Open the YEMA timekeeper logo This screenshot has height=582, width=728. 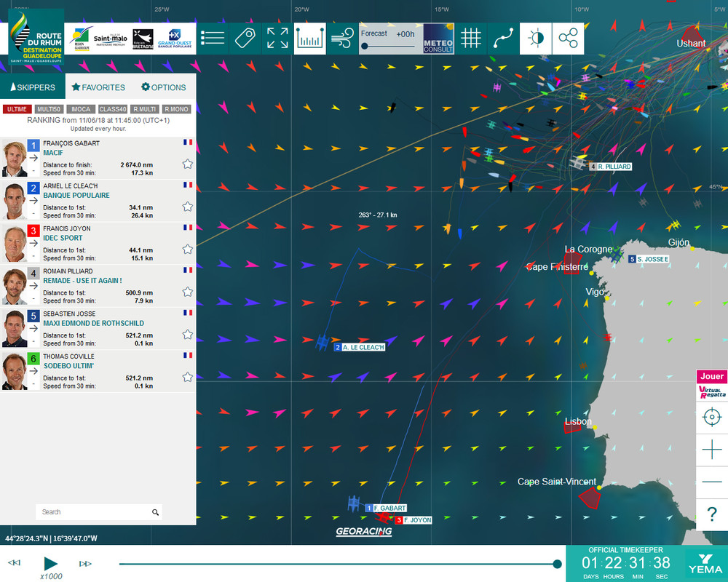705,563
